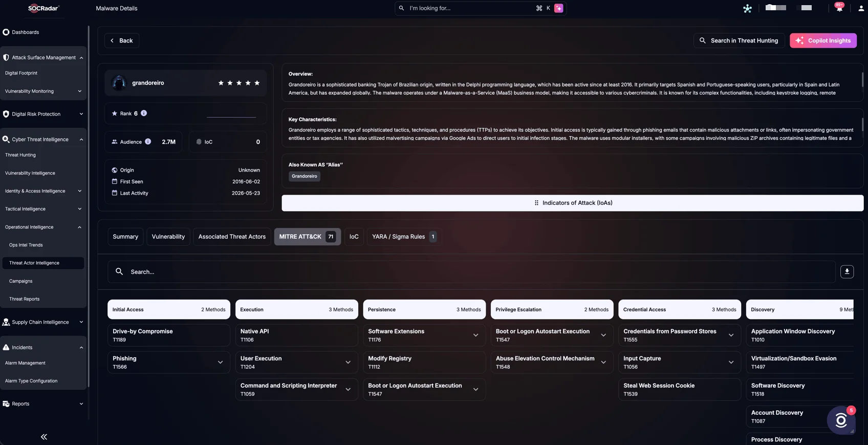Viewport: 868px width, 445px height.
Task: Click the Dashboards sidebar icon
Action: pyautogui.click(x=6, y=32)
